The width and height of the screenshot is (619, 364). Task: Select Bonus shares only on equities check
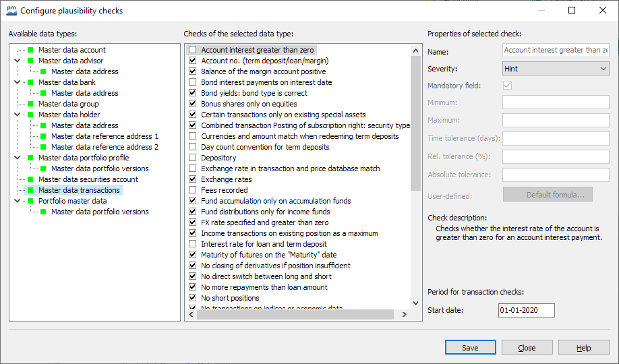pos(249,104)
